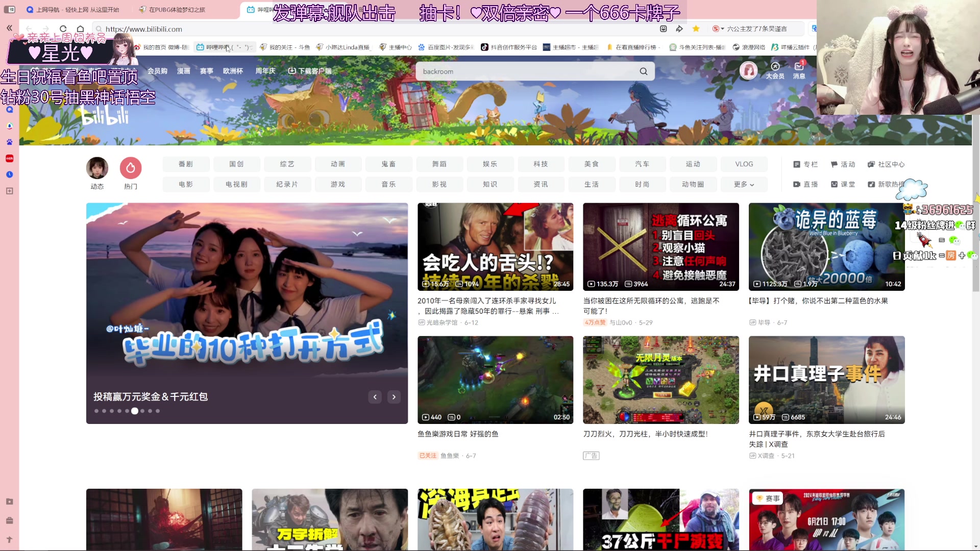This screenshot has height=551, width=980.
Task: Open the 毕业的10种打开方式 banner
Action: pyautogui.click(x=247, y=313)
